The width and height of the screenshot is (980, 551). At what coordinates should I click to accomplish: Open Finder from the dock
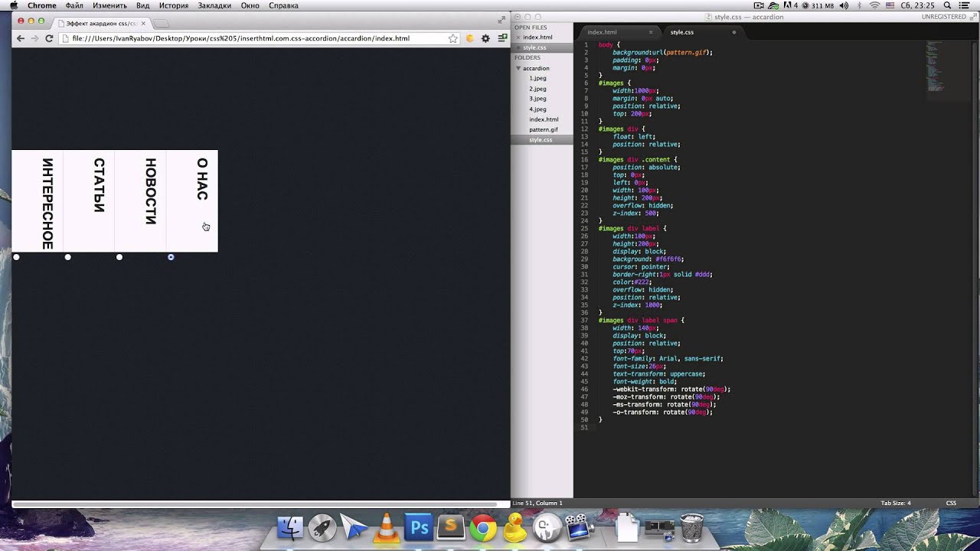[x=290, y=528]
